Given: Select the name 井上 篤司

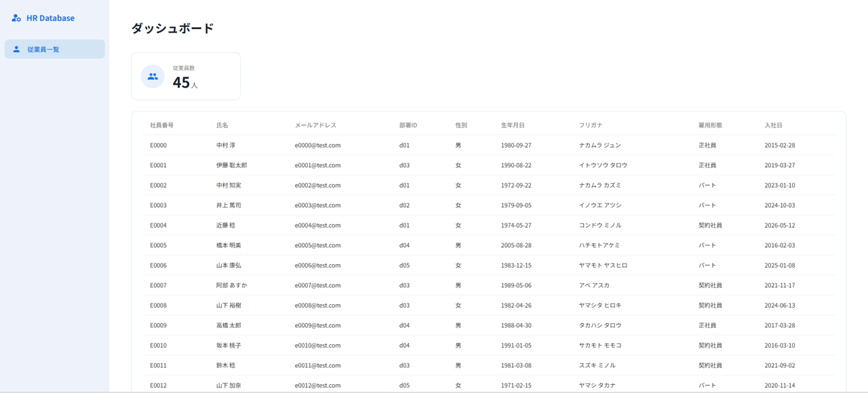Looking at the screenshot, I should click(x=229, y=205).
